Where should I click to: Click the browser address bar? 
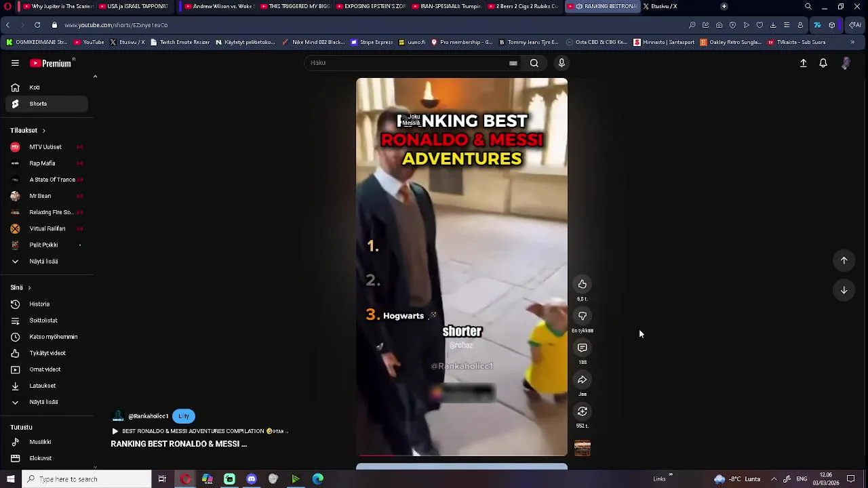click(366, 25)
